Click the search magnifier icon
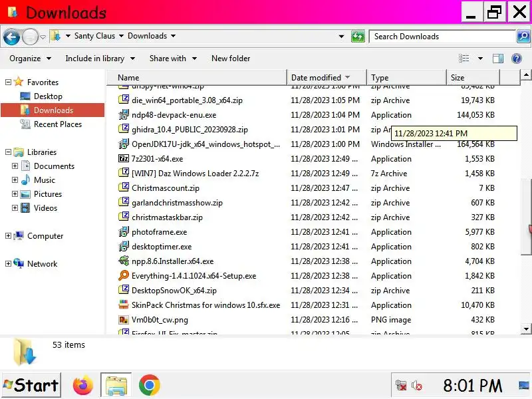532x399 pixels. coord(523,37)
